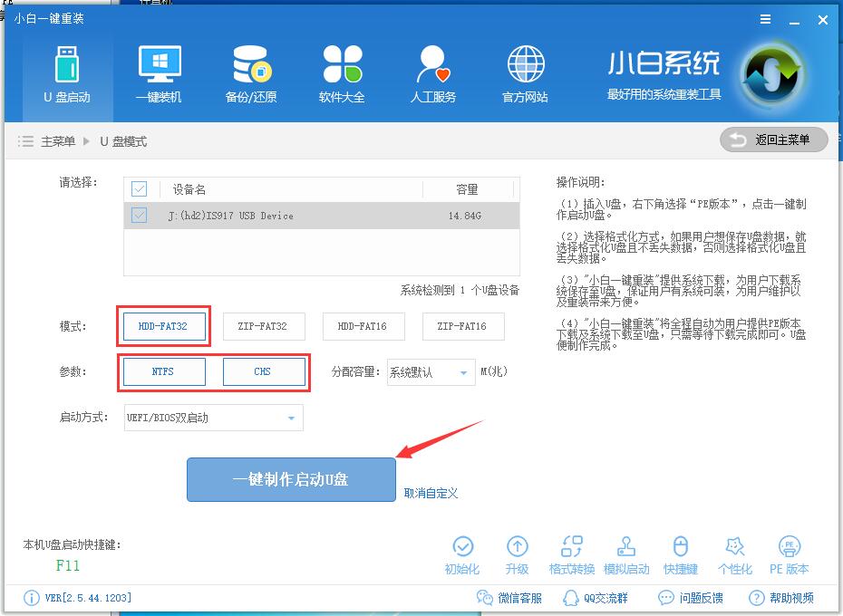Toggle the CHS parameter option
The width and height of the screenshot is (843, 616).
[x=264, y=371]
